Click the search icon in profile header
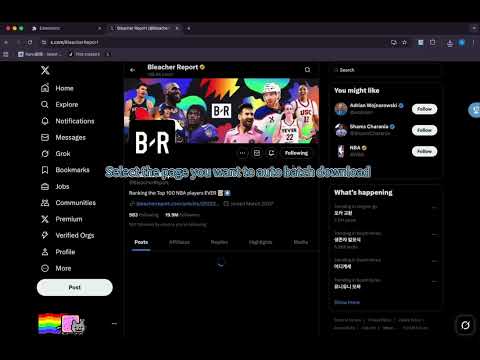Screen dimensions: 480x360 pyautogui.click(x=307, y=70)
